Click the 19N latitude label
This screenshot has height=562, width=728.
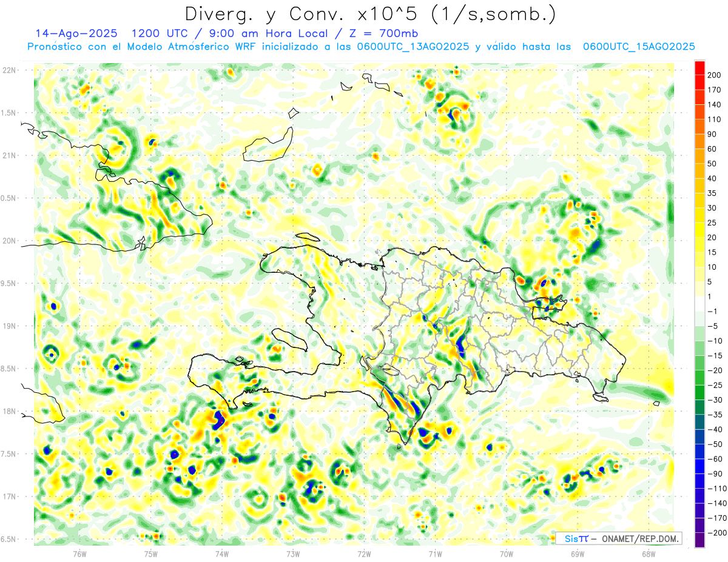pyautogui.click(x=9, y=326)
